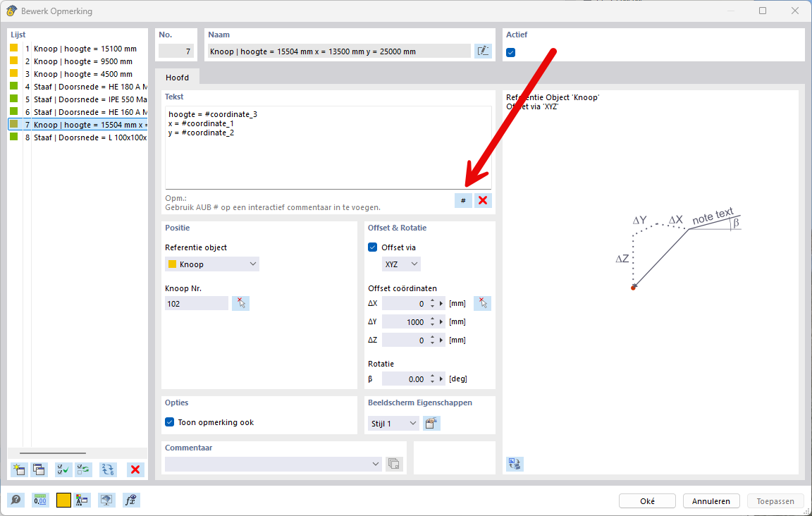The height and width of the screenshot is (516, 812).
Task: Delete selected list item with red X
Action: (135, 470)
